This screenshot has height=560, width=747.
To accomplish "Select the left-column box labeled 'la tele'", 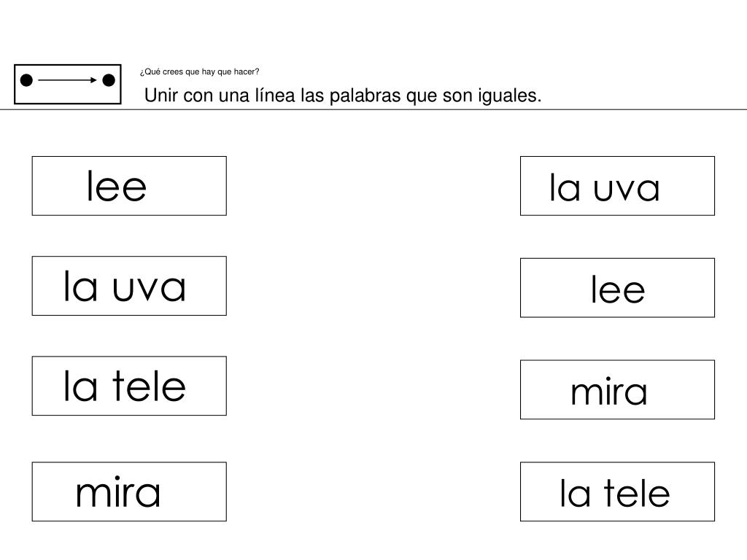I will pyautogui.click(x=129, y=386).
